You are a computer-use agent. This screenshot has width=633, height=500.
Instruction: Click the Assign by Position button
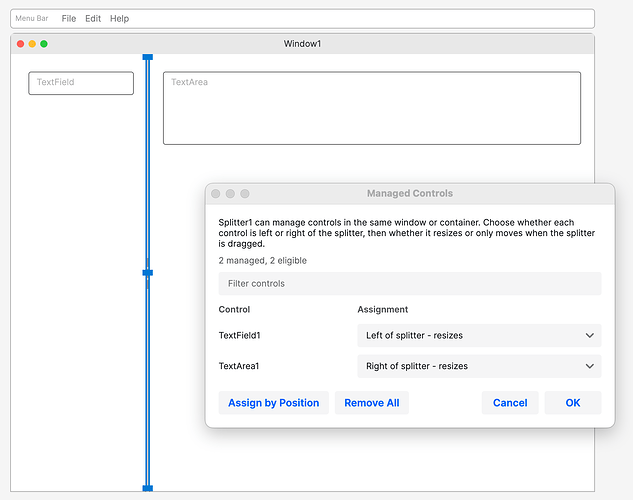(x=274, y=403)
